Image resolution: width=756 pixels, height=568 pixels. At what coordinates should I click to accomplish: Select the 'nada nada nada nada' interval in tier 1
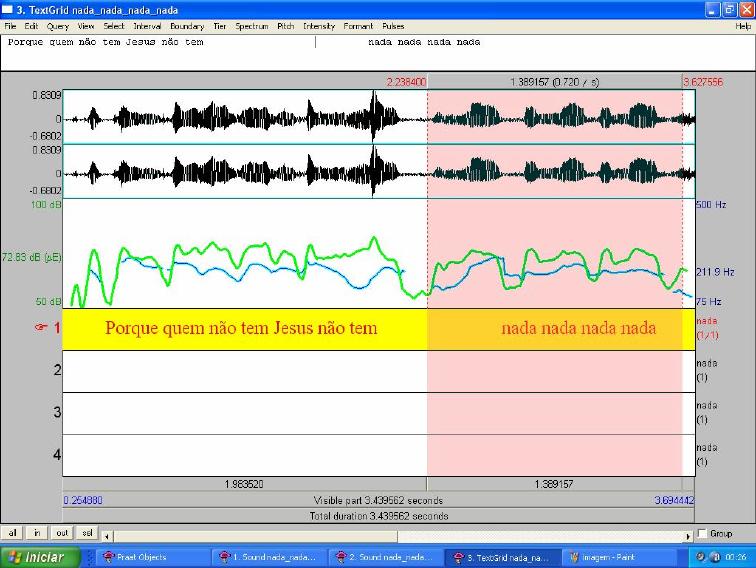pyautogui.click(x=554, y=329)
